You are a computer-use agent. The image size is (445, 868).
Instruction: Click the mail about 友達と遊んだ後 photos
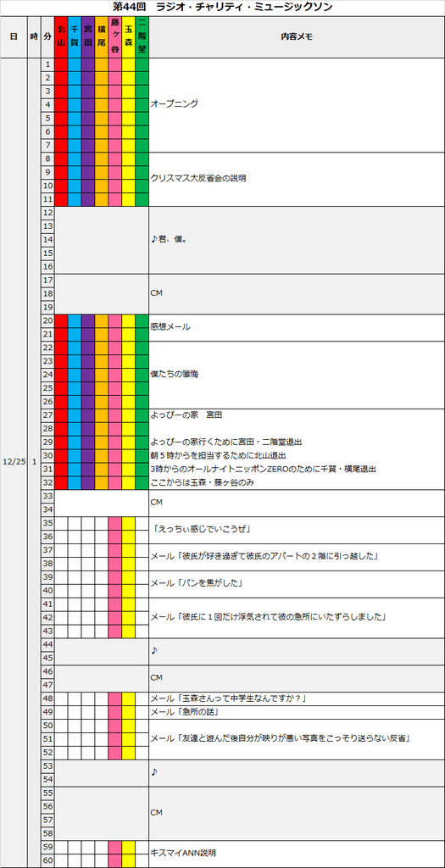tap(297, 738)
